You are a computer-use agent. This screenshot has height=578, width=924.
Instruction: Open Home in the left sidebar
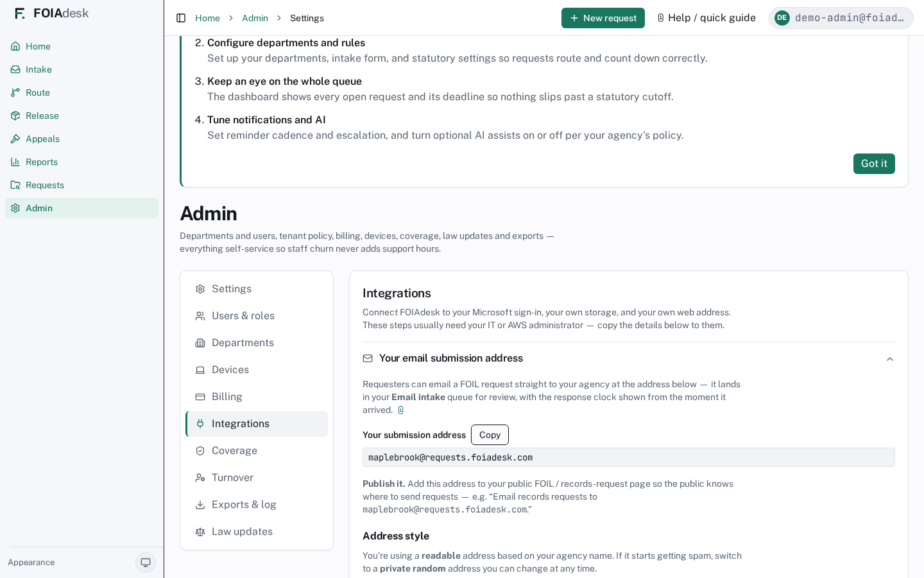(x=81, y=46)
